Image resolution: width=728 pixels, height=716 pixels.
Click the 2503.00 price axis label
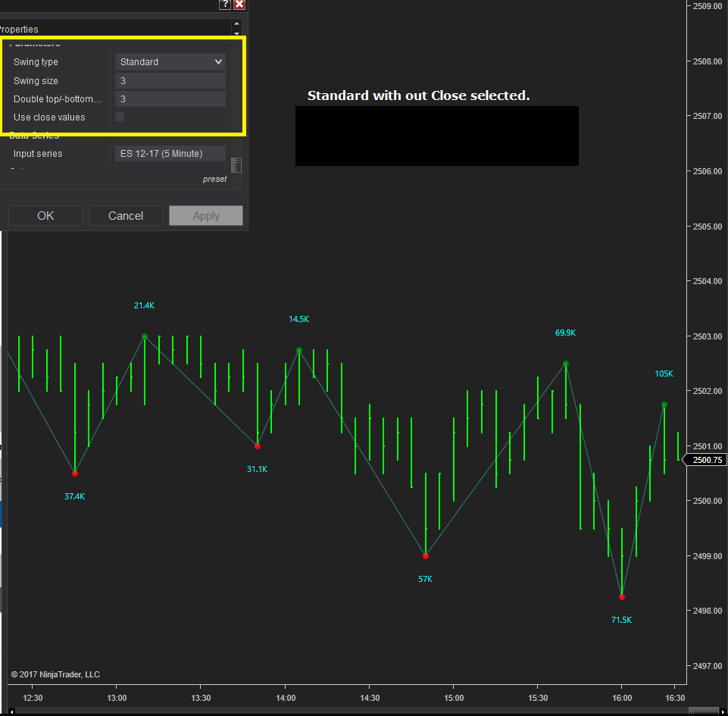pos(707,336)
